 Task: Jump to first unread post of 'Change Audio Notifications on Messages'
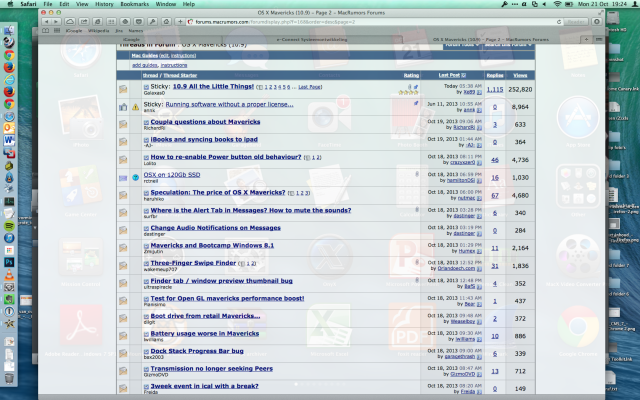pos(146,228)
